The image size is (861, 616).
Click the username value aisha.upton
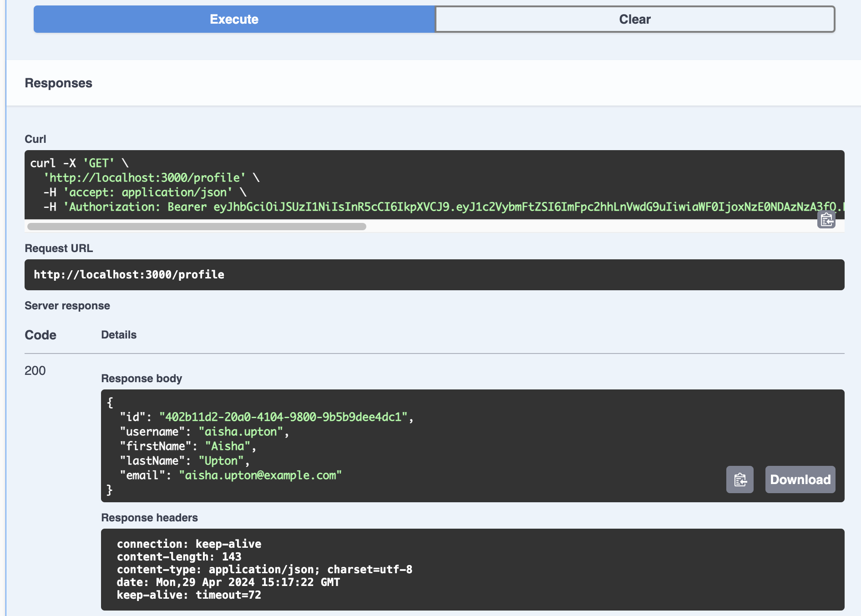241,432
